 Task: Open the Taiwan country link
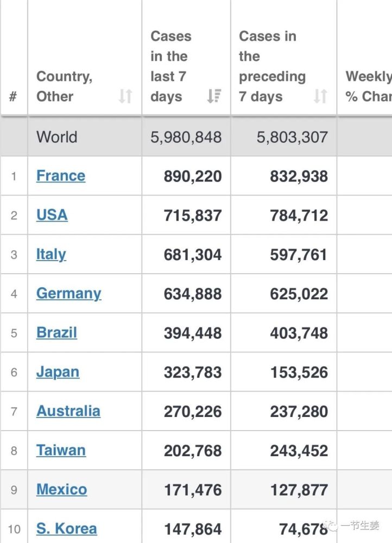[61, 450]
